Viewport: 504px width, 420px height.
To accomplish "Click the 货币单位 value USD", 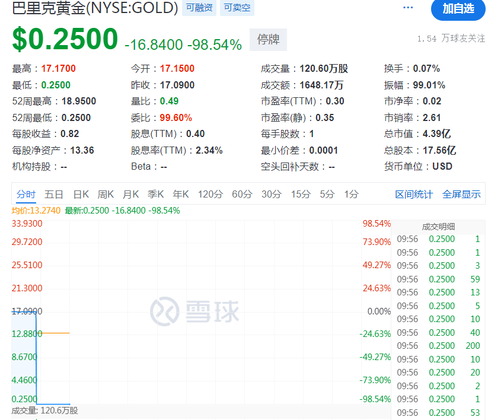I will [x=442, y=167].
